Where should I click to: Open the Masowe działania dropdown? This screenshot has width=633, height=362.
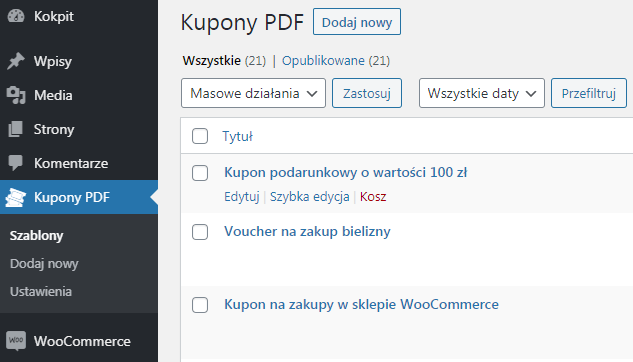pos(254,93)
